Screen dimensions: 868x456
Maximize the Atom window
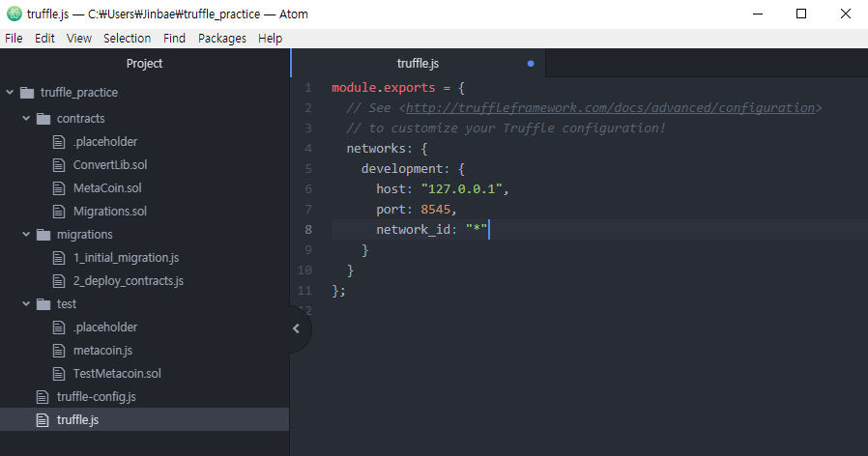tap(801, 14)
